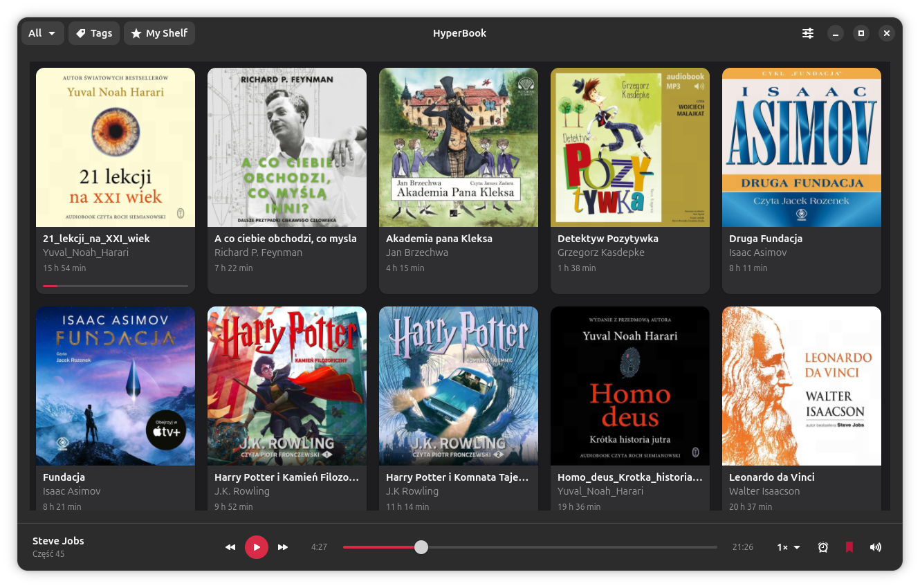Click the Walter Isaacson author label
The width and height of the screenshot is (920, 588).
coord(764,491)
